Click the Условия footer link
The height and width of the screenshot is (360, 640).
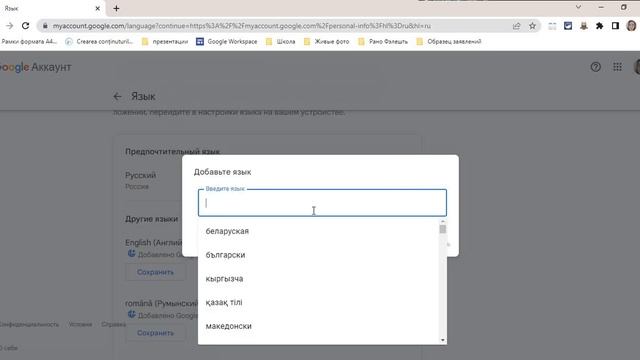click(80, 324)
